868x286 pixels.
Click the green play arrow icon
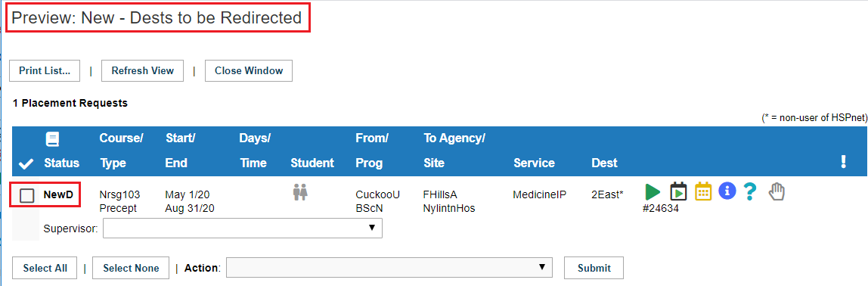[x=653, y=191]
